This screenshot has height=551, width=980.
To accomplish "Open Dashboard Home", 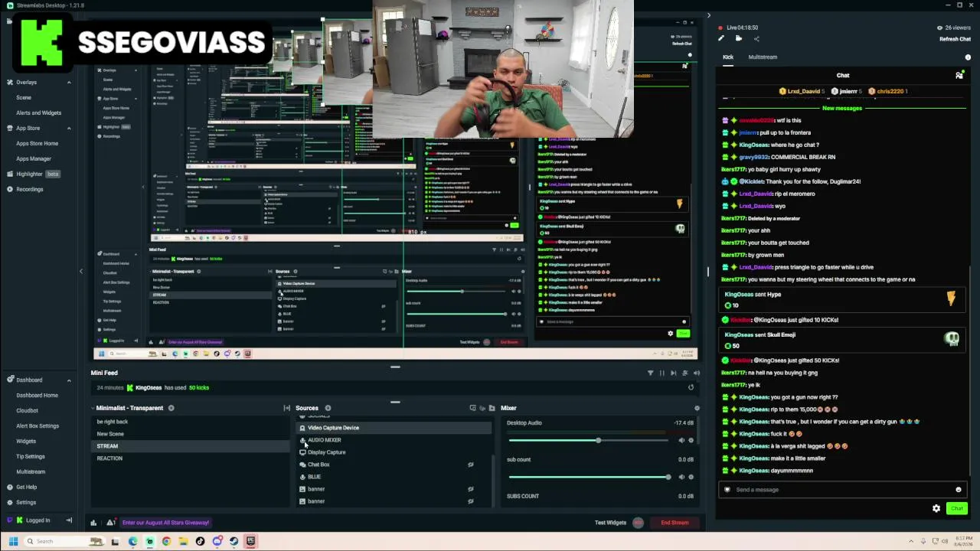I will pyautogui.click(x=37, y=395).
